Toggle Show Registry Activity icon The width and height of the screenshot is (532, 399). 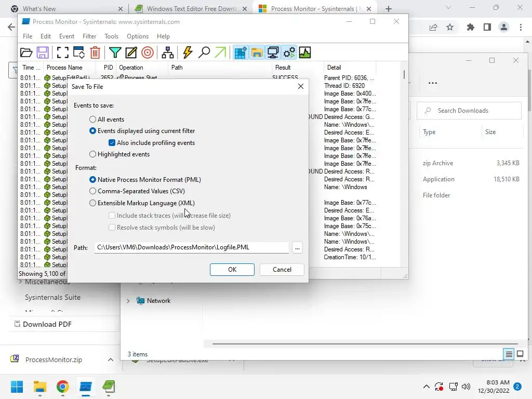click(241, 52)
